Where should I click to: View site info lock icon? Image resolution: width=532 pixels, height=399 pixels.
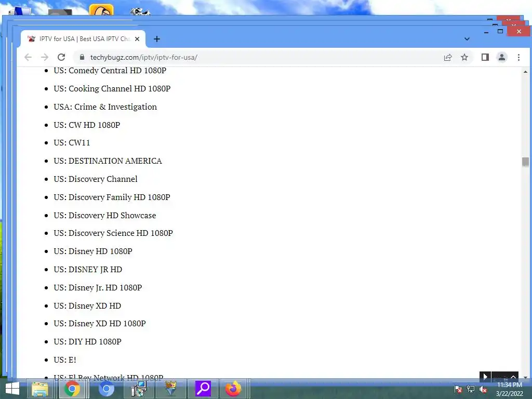(82, 57)
